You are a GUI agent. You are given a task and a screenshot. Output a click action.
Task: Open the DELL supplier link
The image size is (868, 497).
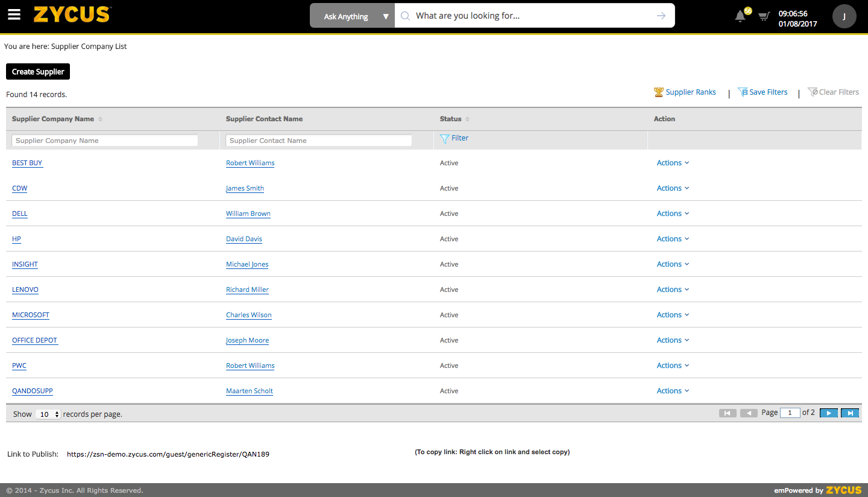[20, 214]
